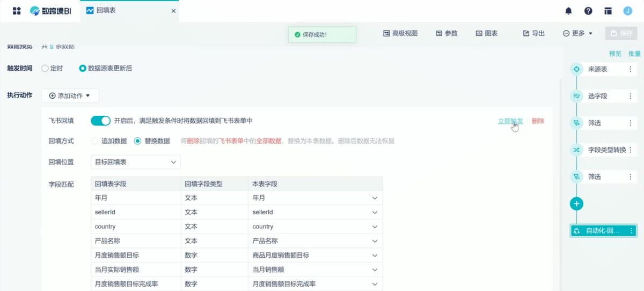Toggle the 飞书回填 switch off
This screenshot has height=291, width=644.
(100, 121)
